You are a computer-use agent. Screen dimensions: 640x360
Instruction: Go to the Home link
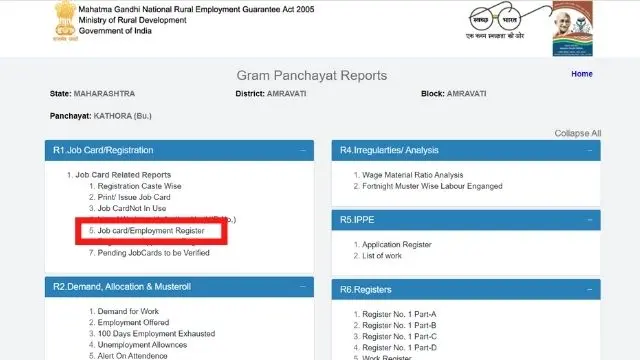click(582, 74)
